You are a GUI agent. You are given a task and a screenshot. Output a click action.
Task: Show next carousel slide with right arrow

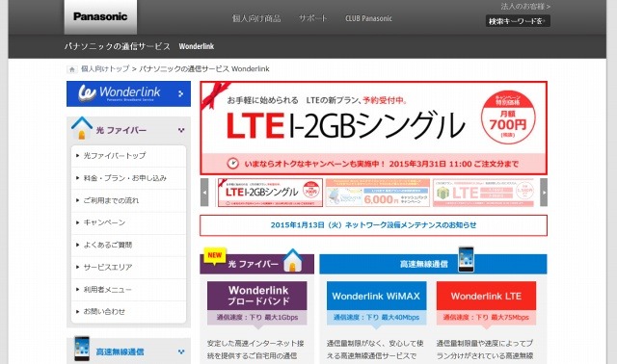(x=544, y=193)
